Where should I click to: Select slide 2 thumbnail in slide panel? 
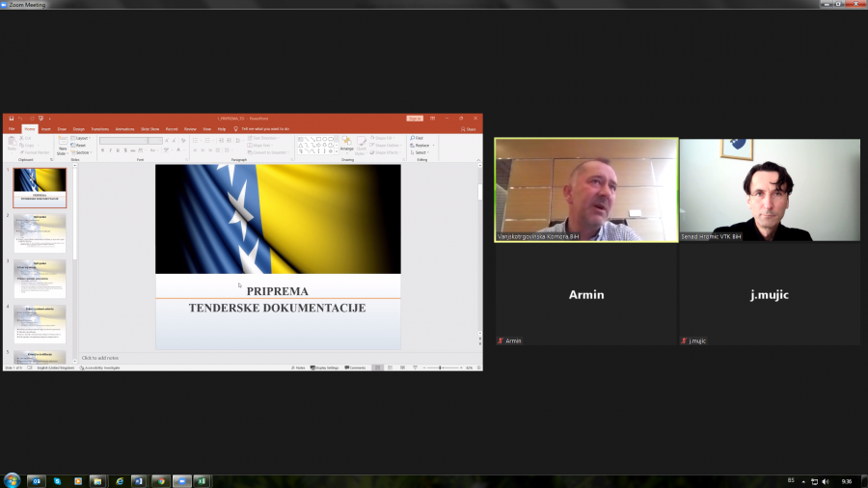tap(40, 231)
